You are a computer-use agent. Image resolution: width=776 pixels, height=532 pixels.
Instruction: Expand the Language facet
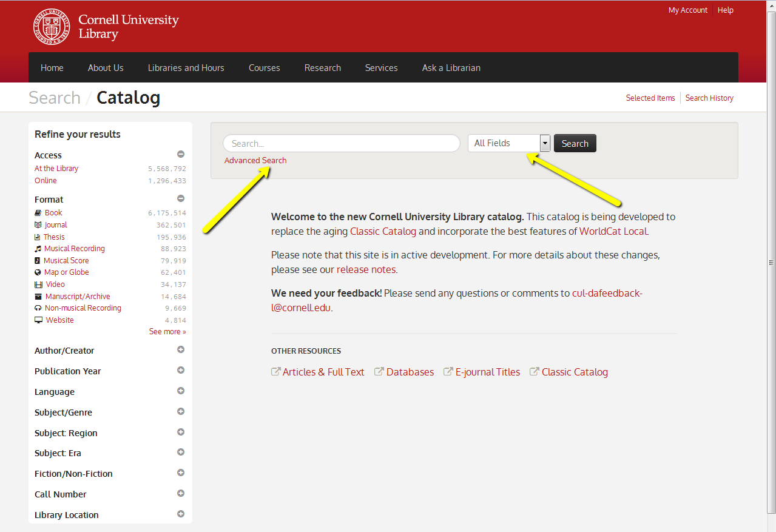pyautogui.click(x=181, y=391)
